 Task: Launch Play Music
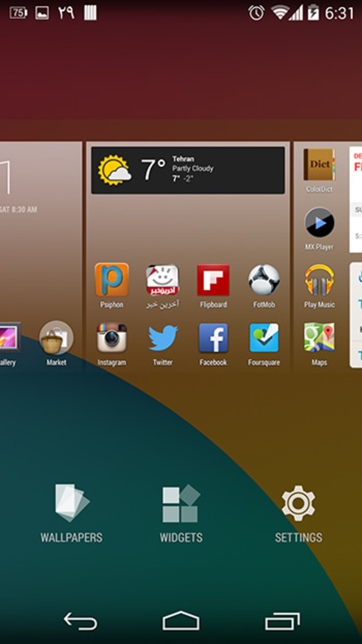pyautogui.click(x=319, y=280)
